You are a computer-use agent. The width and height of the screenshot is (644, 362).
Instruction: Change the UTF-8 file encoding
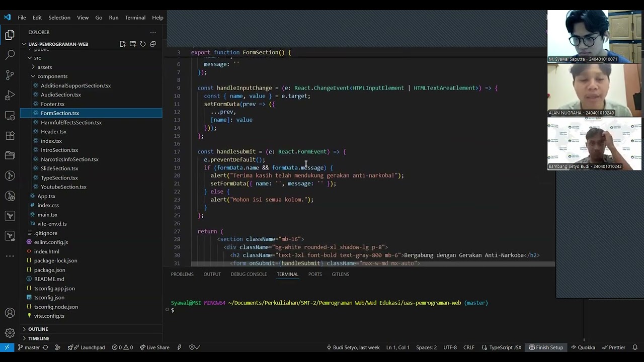coord(450,347)
